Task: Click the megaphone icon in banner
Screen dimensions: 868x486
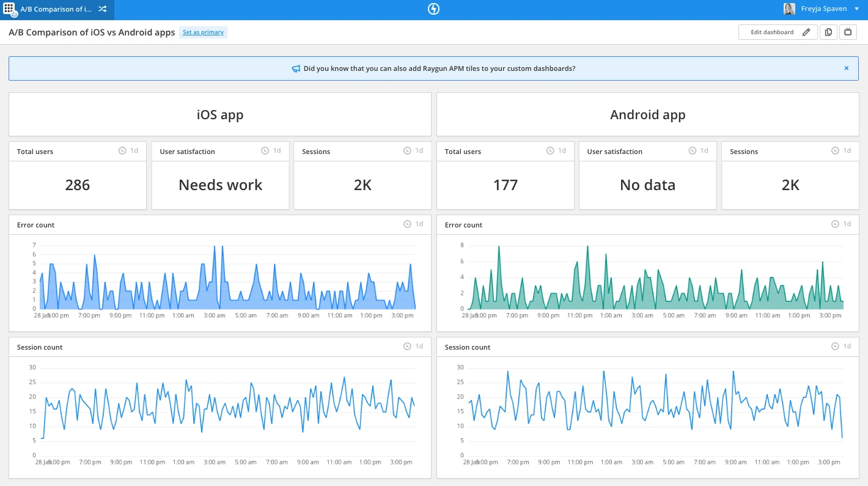Action: (296, 69)
